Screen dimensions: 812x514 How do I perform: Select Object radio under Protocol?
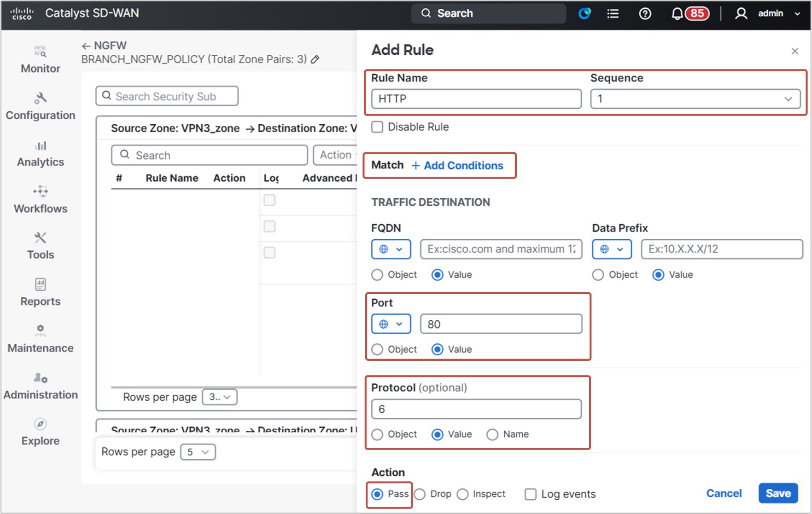point(377,434)
